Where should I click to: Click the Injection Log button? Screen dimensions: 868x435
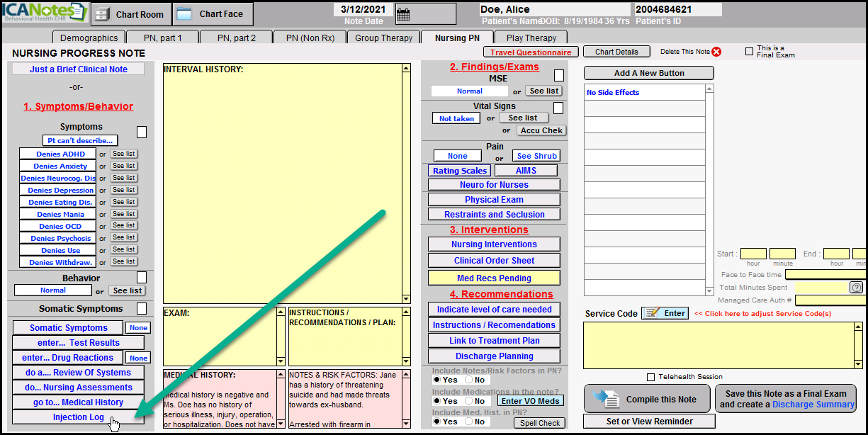coord(79,417)
